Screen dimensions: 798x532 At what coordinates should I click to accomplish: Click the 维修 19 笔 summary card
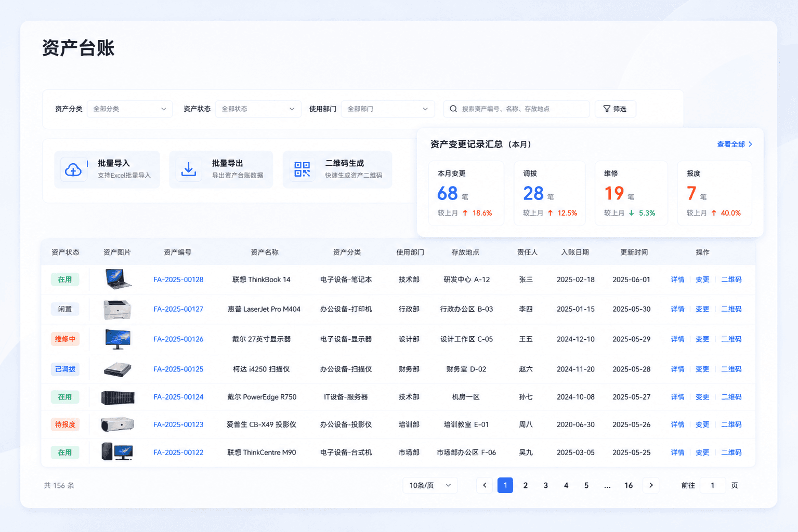(631, 193)
